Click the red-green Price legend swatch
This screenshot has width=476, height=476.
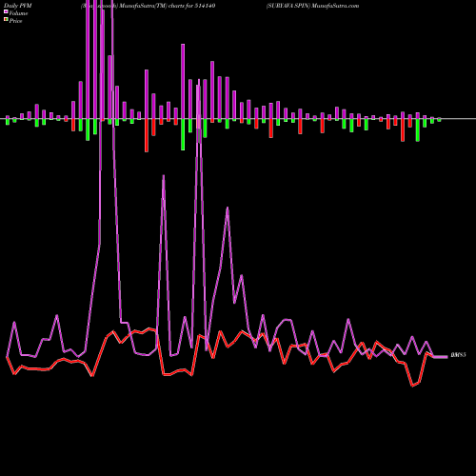[x=6, y=20]
